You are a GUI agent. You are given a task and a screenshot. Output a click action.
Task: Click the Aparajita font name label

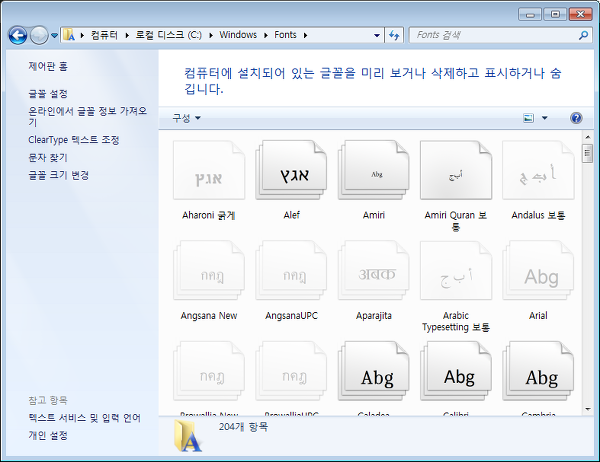(x=374, y=316)
